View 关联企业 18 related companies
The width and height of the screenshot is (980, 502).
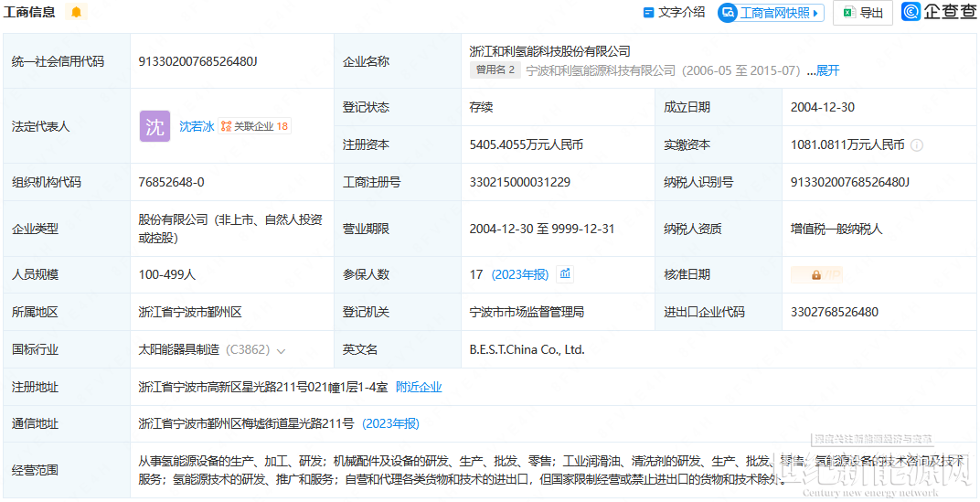tap(255, 126)
